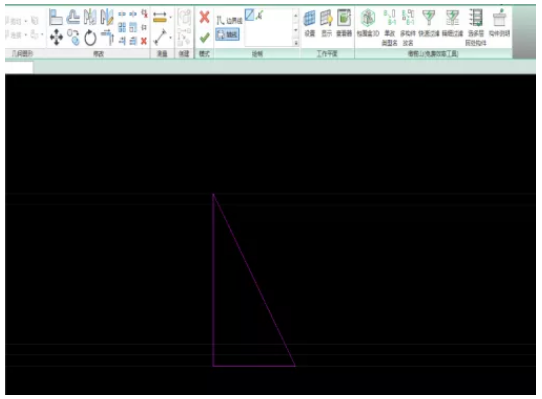Select the 轴线 (Axis Line) option

pos(227,34)
